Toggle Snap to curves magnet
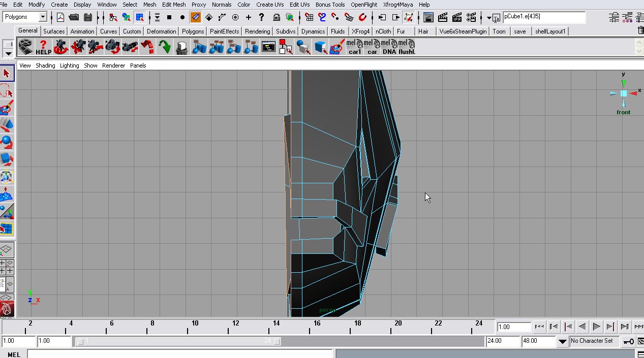The height and width of the screenshot is (358, 644). point(322,17)
